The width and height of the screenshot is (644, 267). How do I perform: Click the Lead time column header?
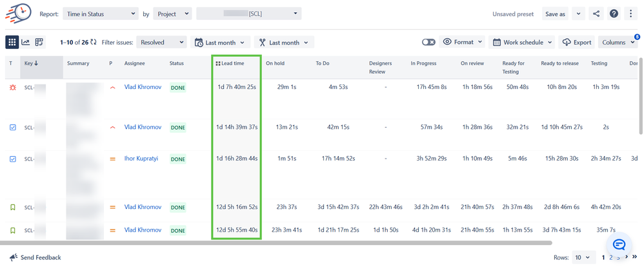click(234, 64)
